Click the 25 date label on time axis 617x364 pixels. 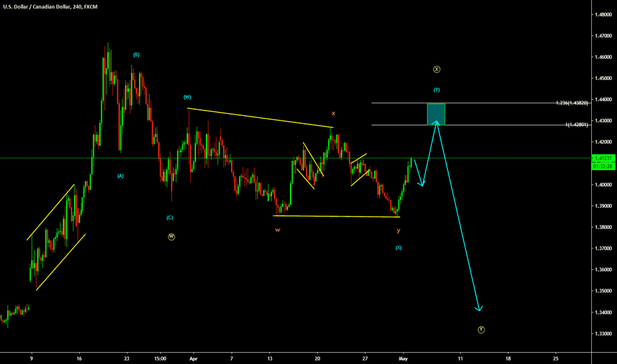click(x=555, y=359)
